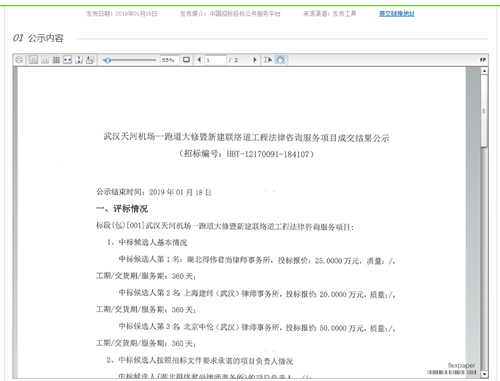Click the scrollbar down arrow

(484, 374)
